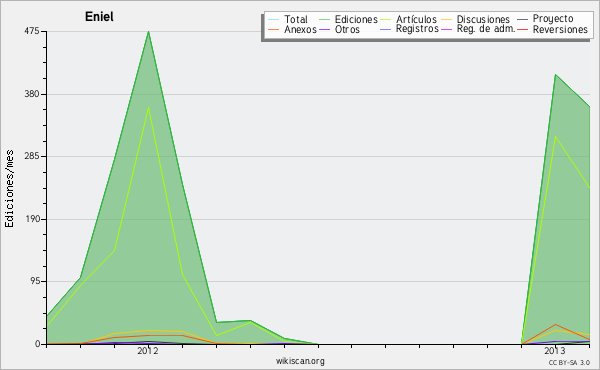Select the Registros legend label
600x370 pixels.
point(417,29)
